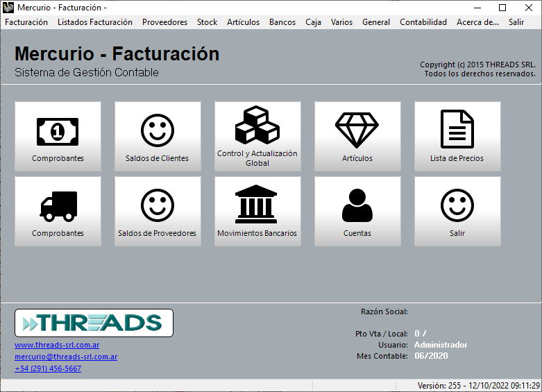Expand the Contabilidad menu
This screenshot has height=392, width=542.
(x=423, y=22)
